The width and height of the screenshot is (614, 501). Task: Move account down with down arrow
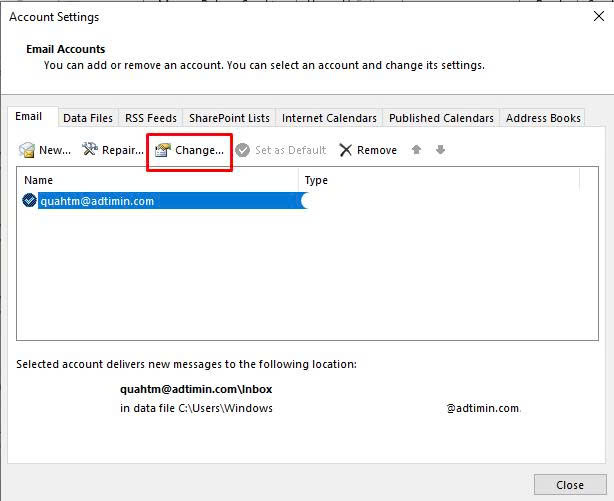(x=440, y=150)
